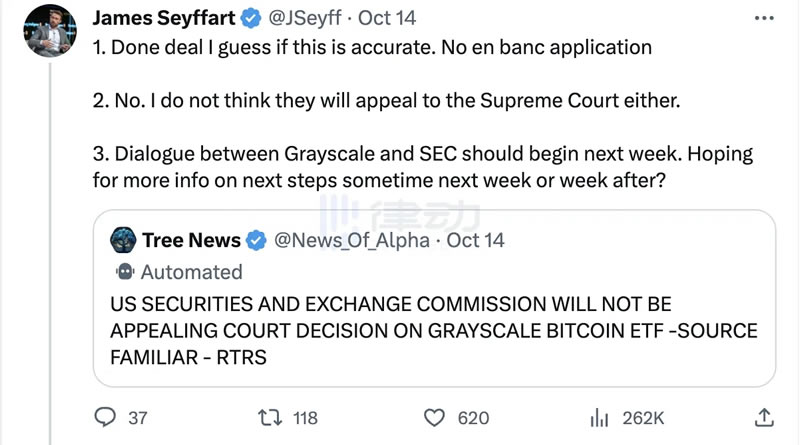Click the Automated robot icon
This screenshot has height=445, width=800.
coord(125,272)
